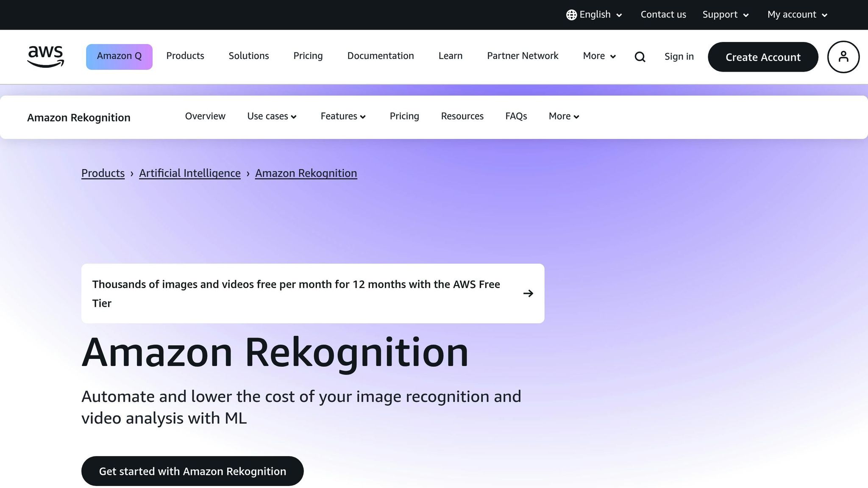Open the My account dropdown
The height and width of the screenshot is (488, 868).
pos(797,15)
